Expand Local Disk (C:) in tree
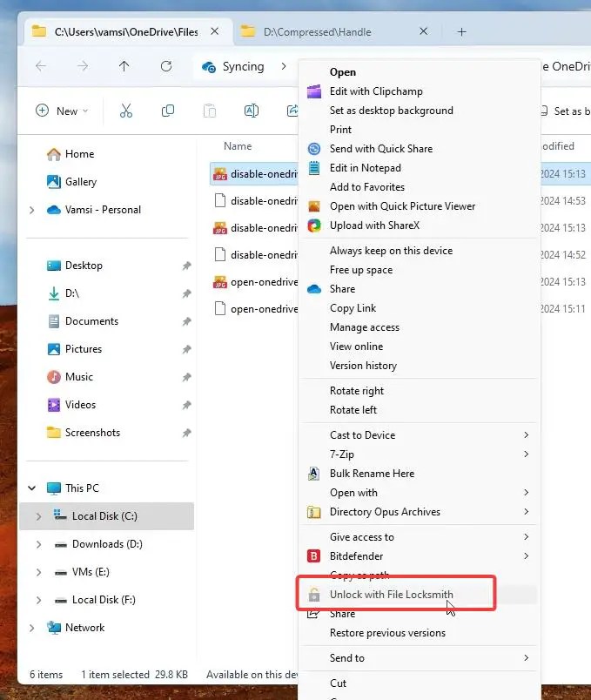 tap(38, 516)
